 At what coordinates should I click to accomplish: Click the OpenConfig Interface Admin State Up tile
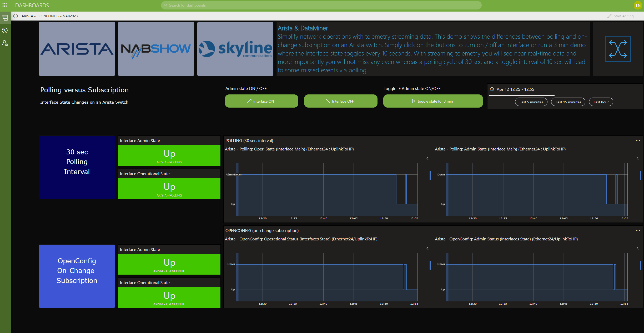pos(169,264)
